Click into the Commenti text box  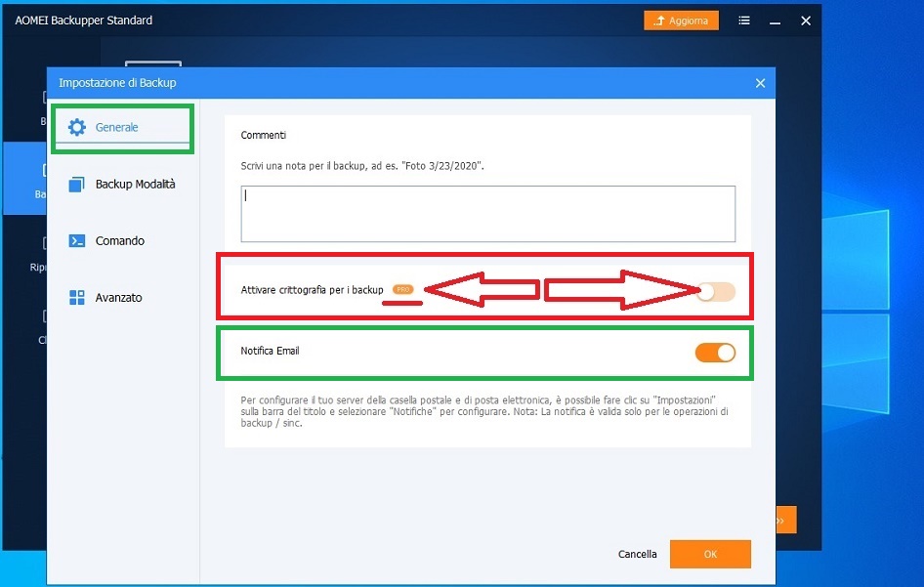[488, 214]
